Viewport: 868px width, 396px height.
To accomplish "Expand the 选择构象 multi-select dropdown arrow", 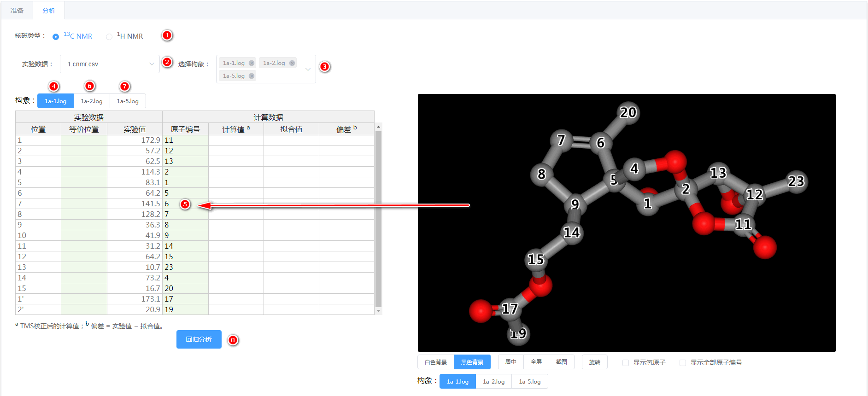I will point(308,69).
